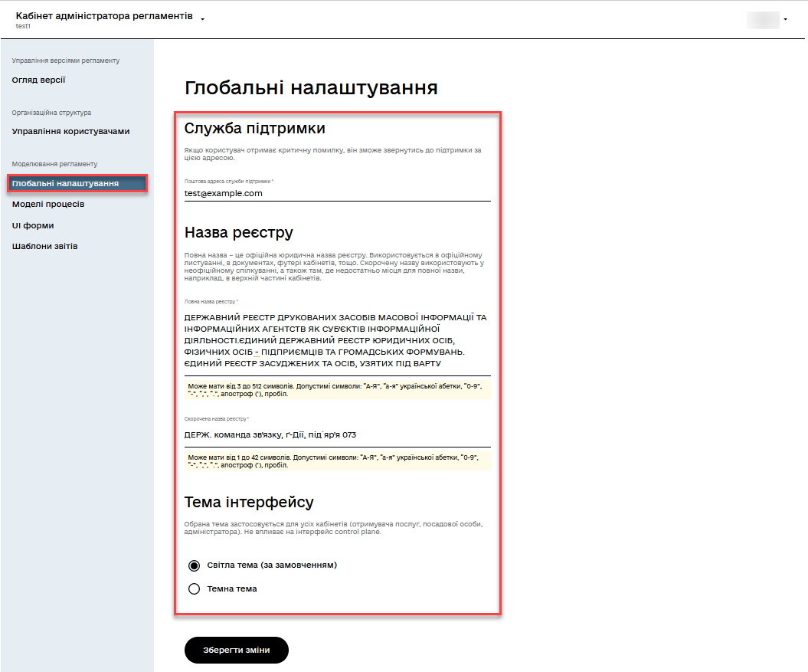The height and width of the screenshot is (672, 808).
Task: Click Організаційна структура group label
Action: point(51,113)
